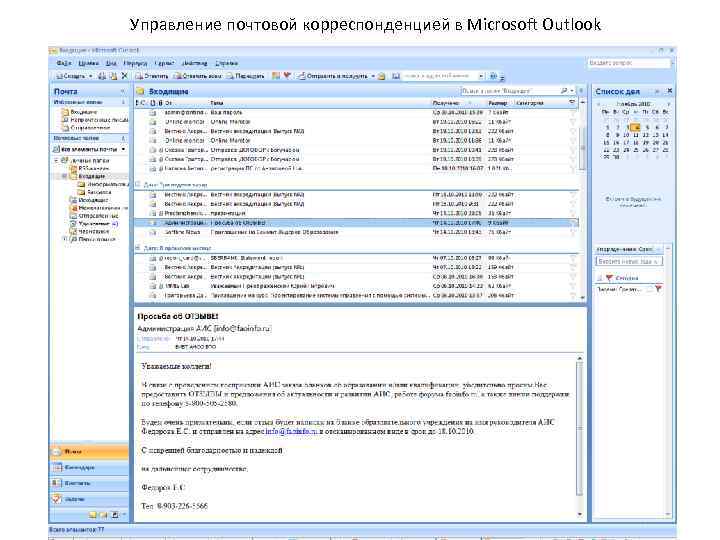The height and width of the screenshot is (540, 720).
Task: Select highlighted day 4 in calendar
Action: pos(636,128)
